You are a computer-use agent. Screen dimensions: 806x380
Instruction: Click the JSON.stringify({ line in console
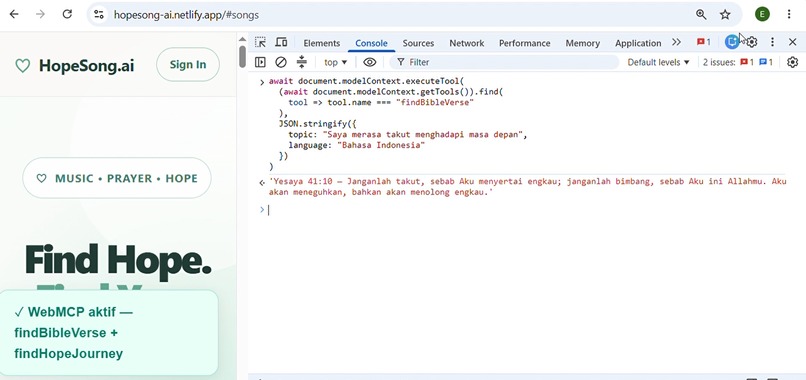point(318,124)
